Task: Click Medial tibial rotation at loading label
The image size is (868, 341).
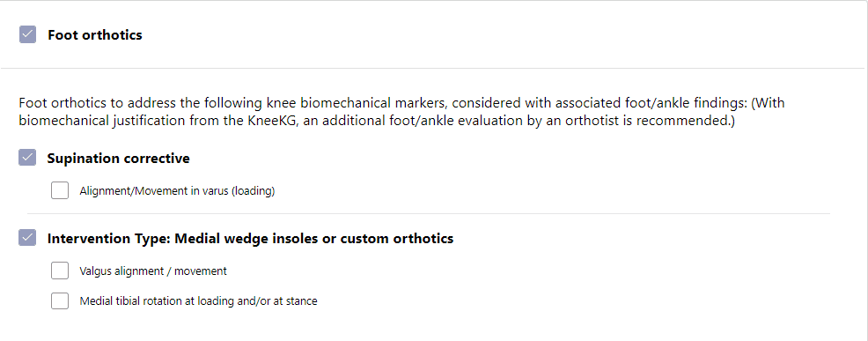Action: click(198, 301)
